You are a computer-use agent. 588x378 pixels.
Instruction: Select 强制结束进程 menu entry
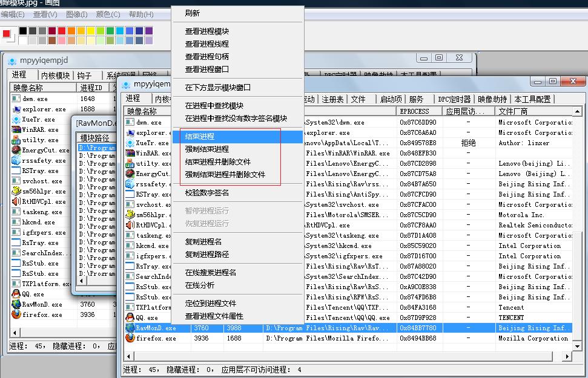pos(206,149)
